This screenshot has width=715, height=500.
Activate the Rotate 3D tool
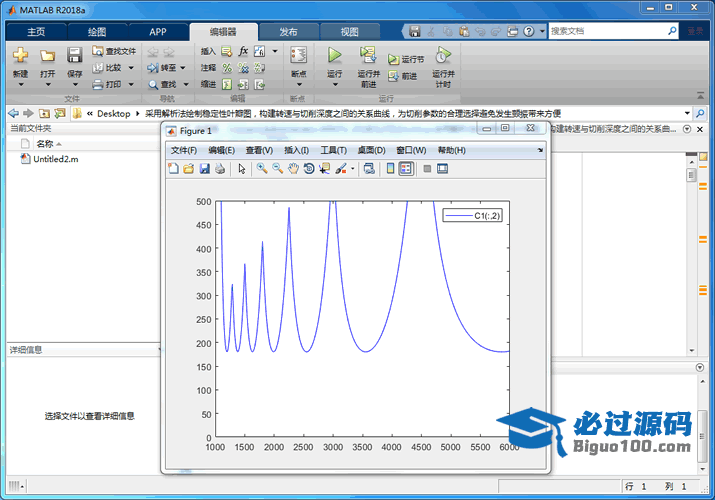309,169
